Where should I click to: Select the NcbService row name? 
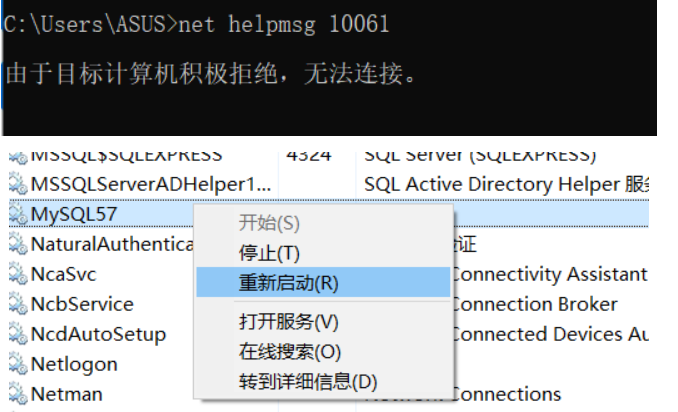tap(82, 304)
